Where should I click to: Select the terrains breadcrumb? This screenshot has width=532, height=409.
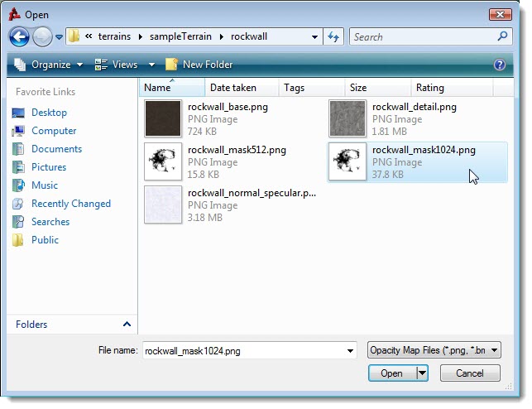114,36
